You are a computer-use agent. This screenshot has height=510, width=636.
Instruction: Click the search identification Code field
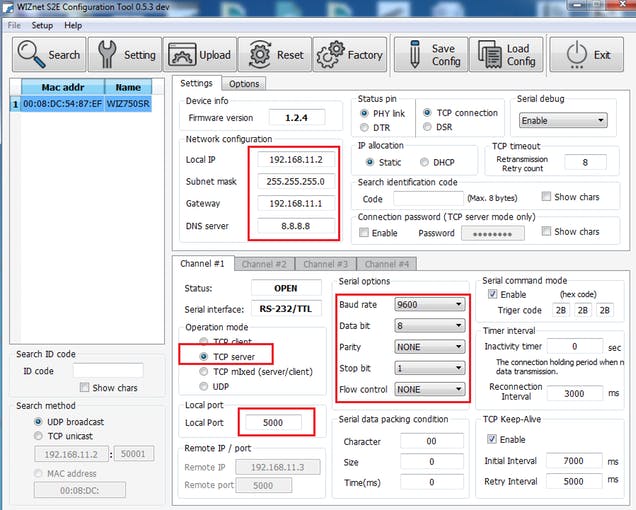click(x=428, y=199)
